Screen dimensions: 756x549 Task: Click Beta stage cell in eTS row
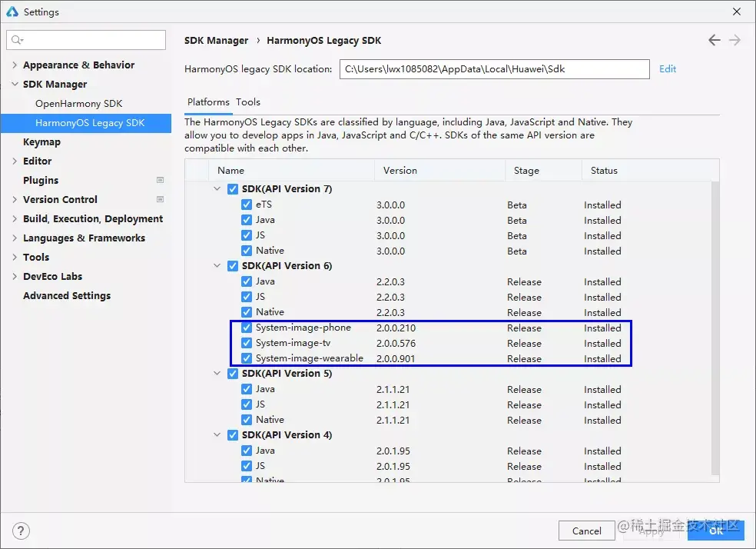516,205
